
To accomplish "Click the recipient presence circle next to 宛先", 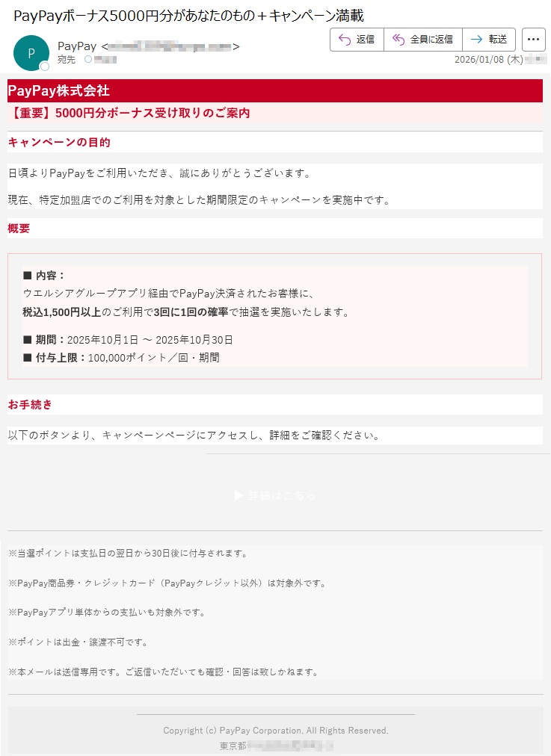I will [x=88, y=59].
